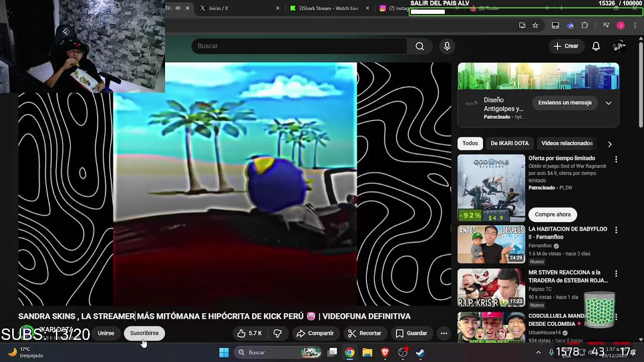This screenshot has height=362, width=644.
Task: Select the Videos relacionados chip
Action: (567, 143)
